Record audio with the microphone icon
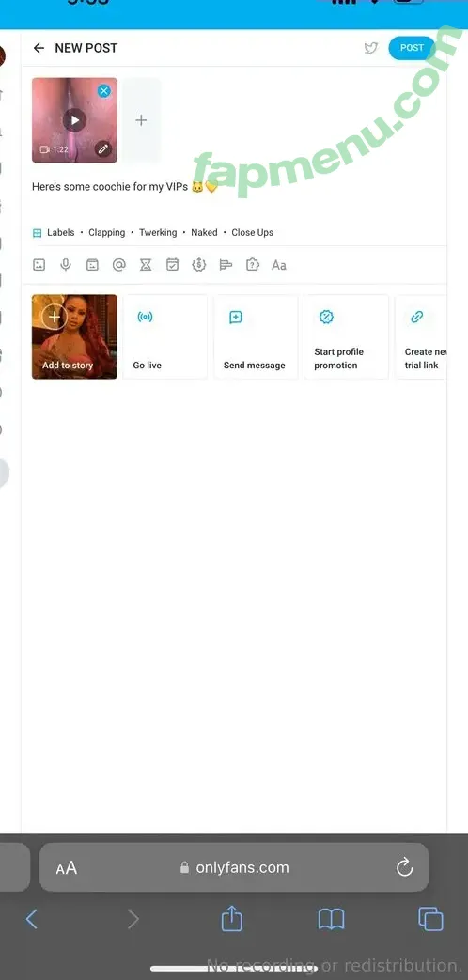 (x=66, y=265)
